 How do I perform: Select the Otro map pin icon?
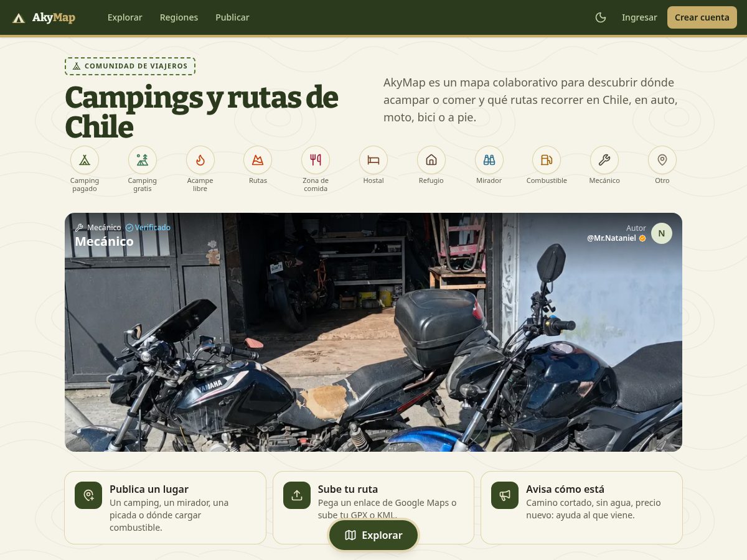662,160
